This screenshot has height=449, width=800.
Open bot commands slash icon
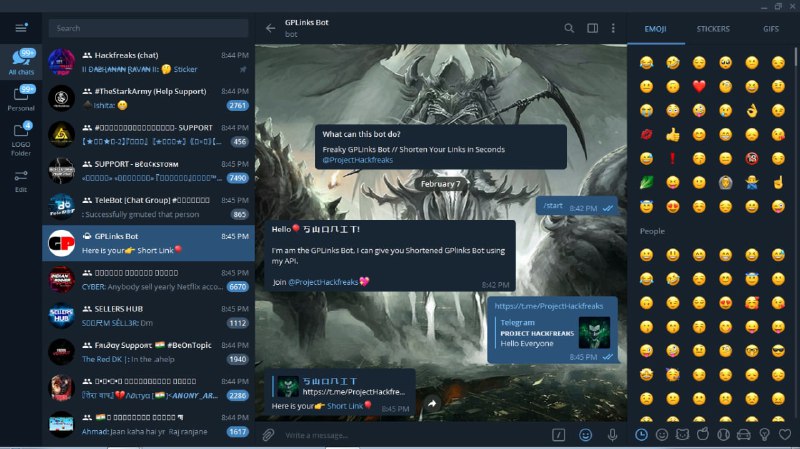click(559, 435)
